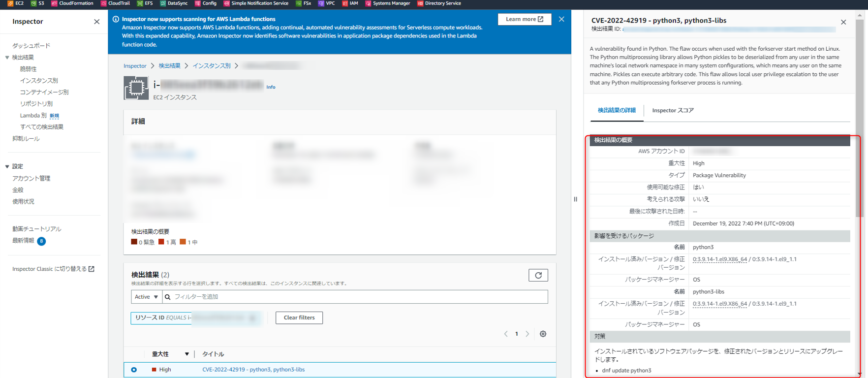
Task: Click the external link icon beside Inspector Classic
Action: click(x=92, y=269)
